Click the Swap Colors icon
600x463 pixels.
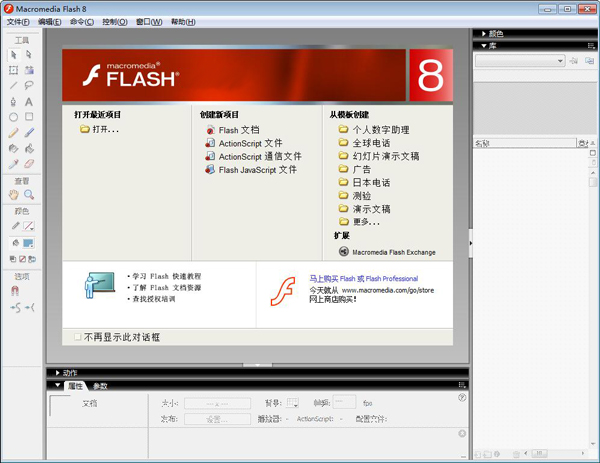pos(32,259)
